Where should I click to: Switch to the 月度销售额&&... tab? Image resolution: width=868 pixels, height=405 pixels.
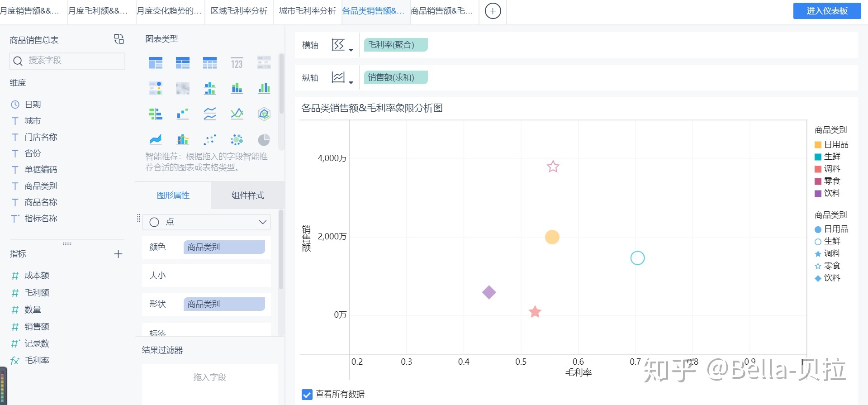click(x=30, y=11)
